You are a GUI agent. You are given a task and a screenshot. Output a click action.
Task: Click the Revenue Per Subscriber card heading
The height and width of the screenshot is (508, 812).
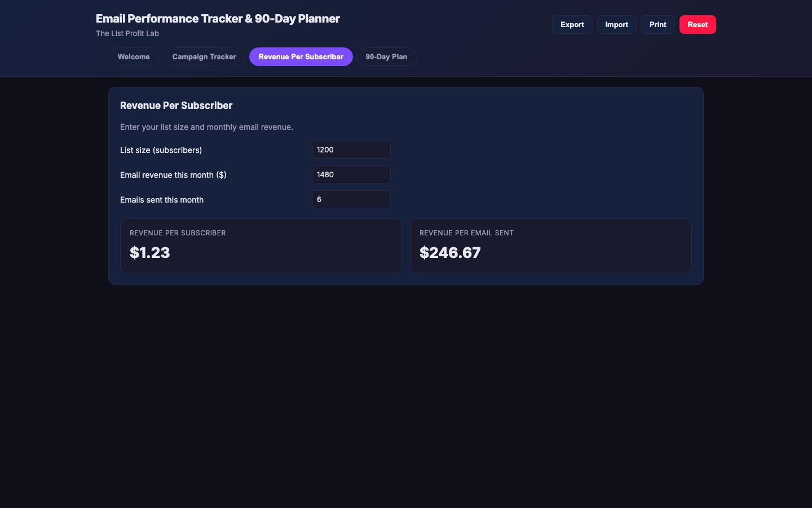pos(176,106)
